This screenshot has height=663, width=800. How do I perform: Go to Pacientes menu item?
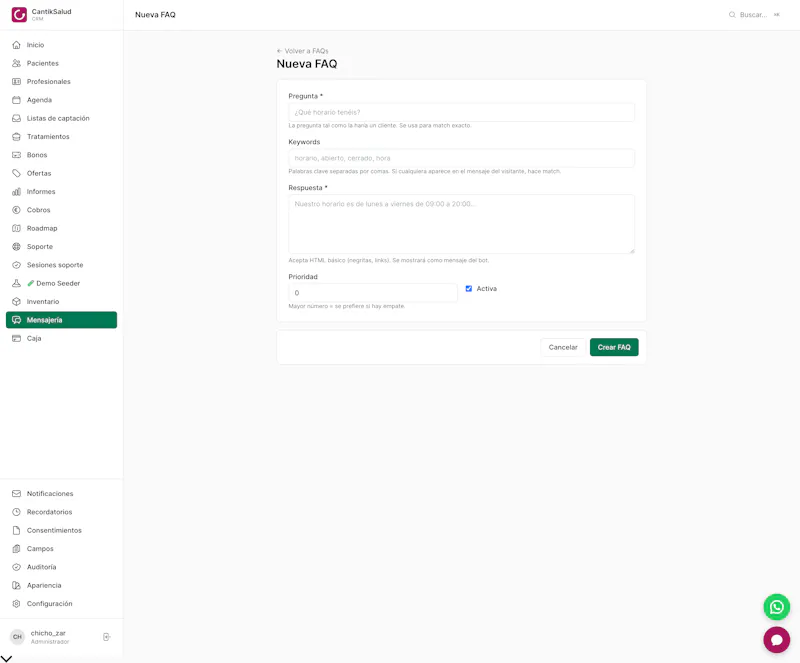click(43, 63)
